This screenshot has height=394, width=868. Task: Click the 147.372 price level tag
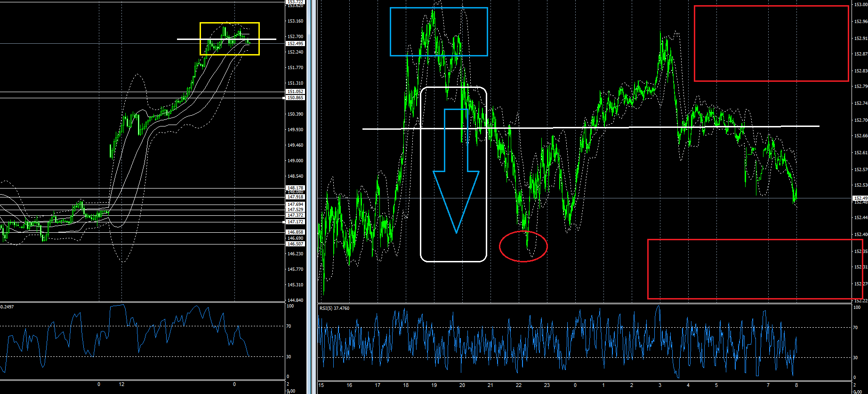point(296,215)
